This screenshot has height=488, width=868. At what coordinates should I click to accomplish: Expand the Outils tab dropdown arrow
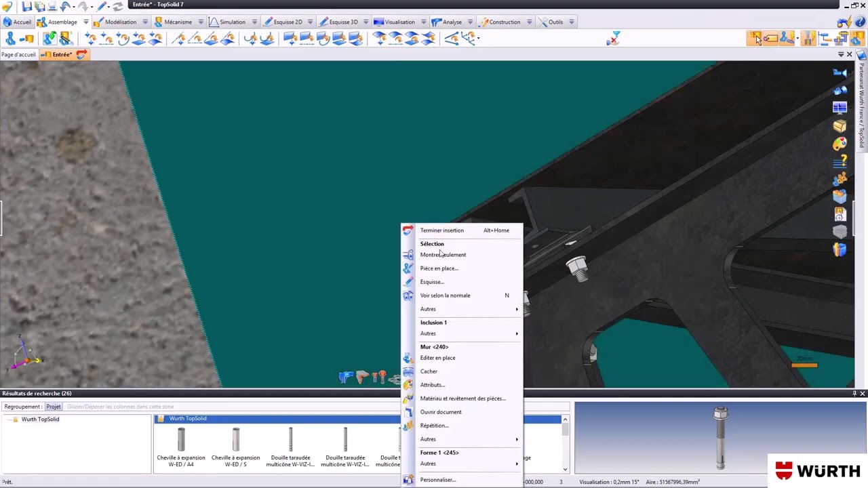(572, 22)
